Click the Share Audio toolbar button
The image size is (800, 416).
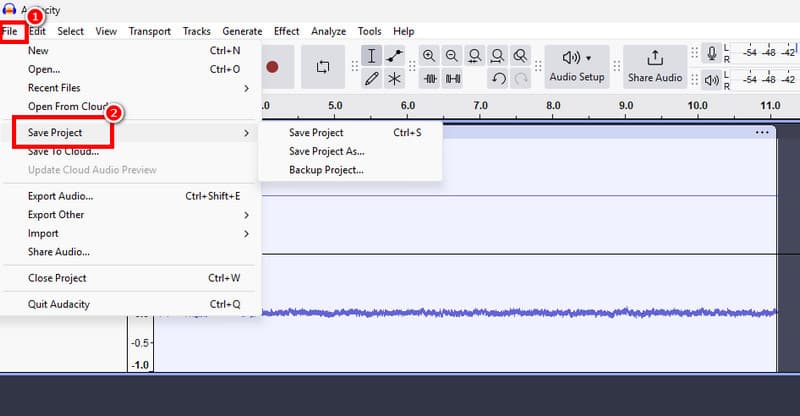[655, 67]
